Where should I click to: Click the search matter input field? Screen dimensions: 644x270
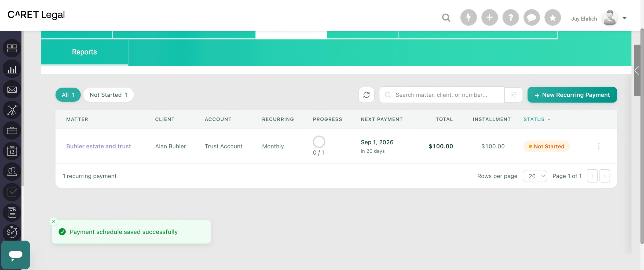[442, 95]
